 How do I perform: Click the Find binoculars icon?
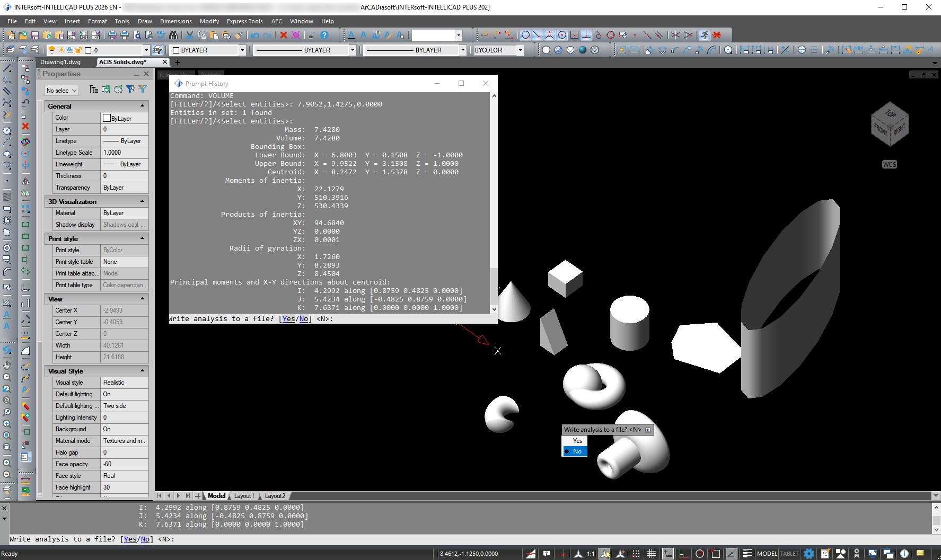[x=173, y=35]
